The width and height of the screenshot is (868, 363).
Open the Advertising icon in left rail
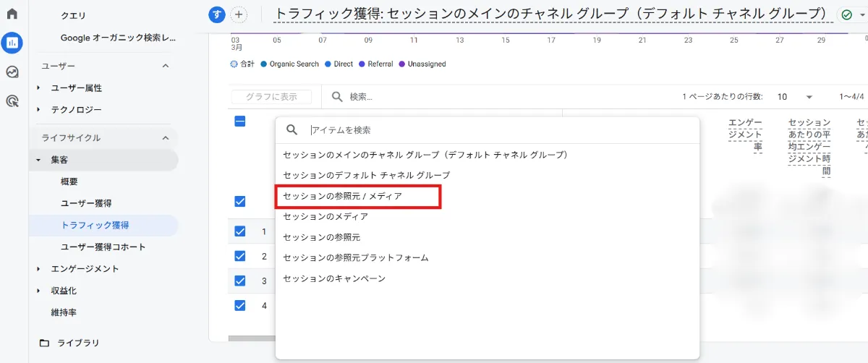[x=12, y=101]
